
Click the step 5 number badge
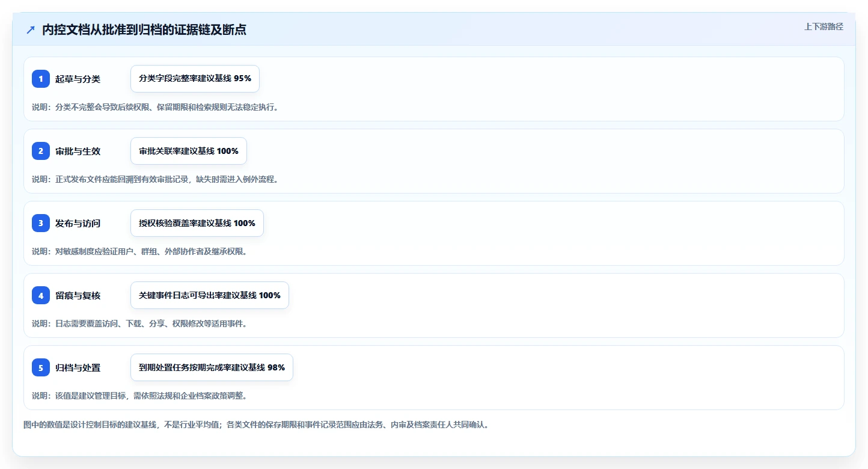41,367
